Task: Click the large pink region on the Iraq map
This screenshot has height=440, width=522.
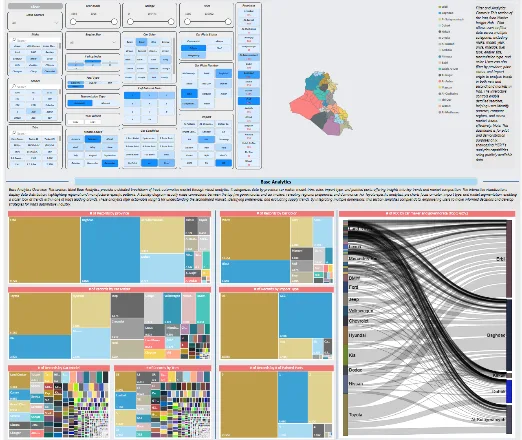Action: (x=303, y=104)
